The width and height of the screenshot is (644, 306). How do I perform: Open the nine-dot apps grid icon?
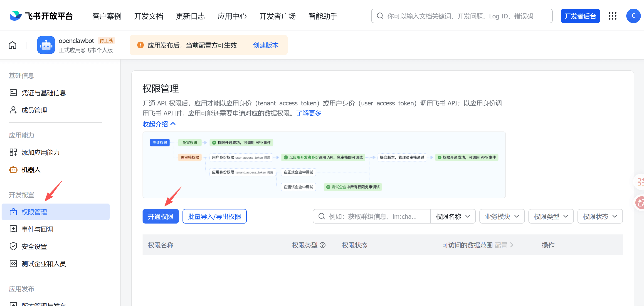(x=612, y=16)
